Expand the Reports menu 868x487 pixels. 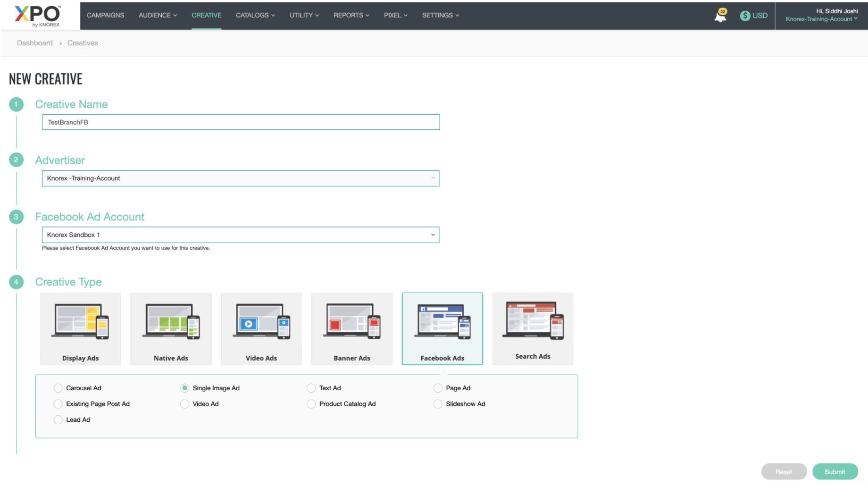[351, 15]
